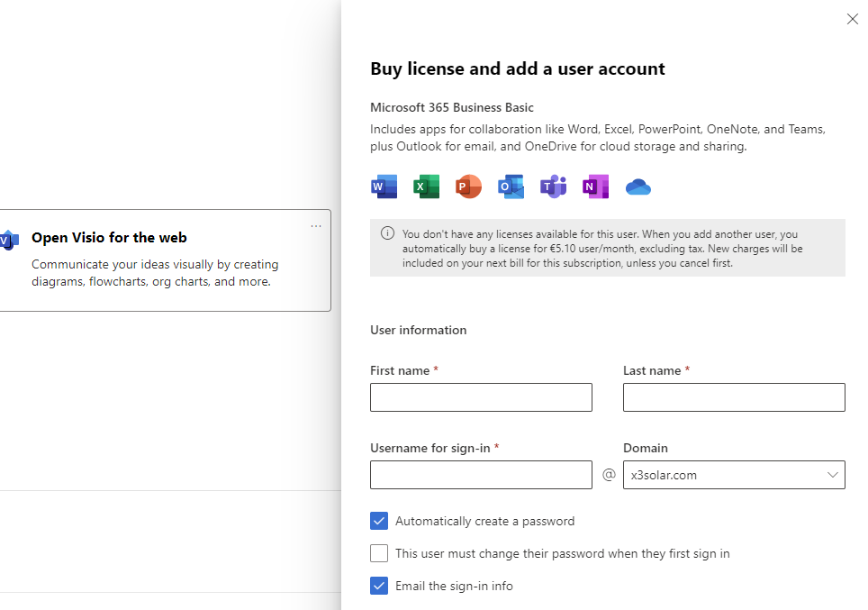868x610 pixels.
Task: Click the Outlook app icon
Action: [x=511, y=187]
